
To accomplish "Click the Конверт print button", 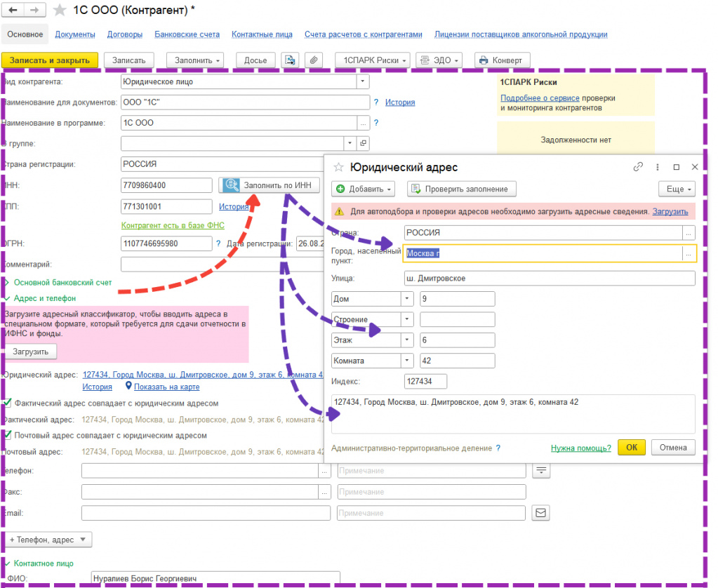I will 502,60.
